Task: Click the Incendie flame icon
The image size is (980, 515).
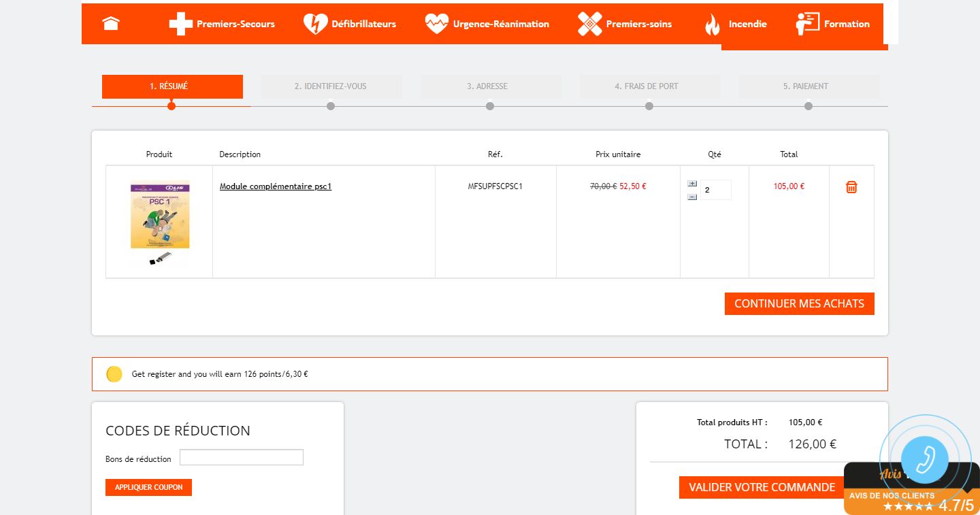Action: (x=713, y=24)
